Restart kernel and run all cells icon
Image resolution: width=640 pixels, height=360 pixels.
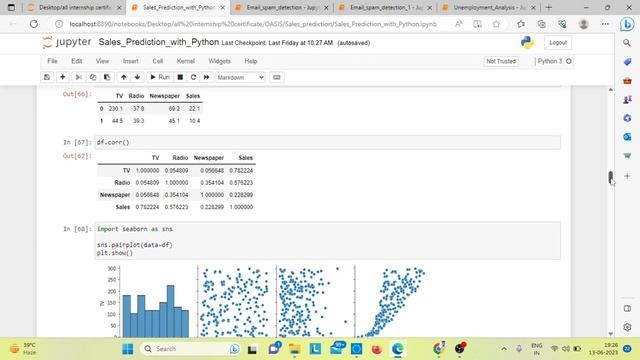tap(207, 77)
